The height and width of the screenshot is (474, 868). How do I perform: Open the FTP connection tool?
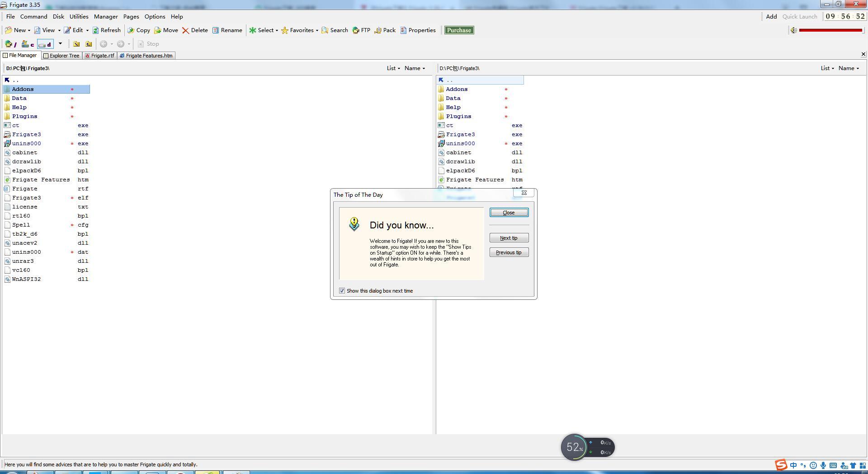(356, 30)
